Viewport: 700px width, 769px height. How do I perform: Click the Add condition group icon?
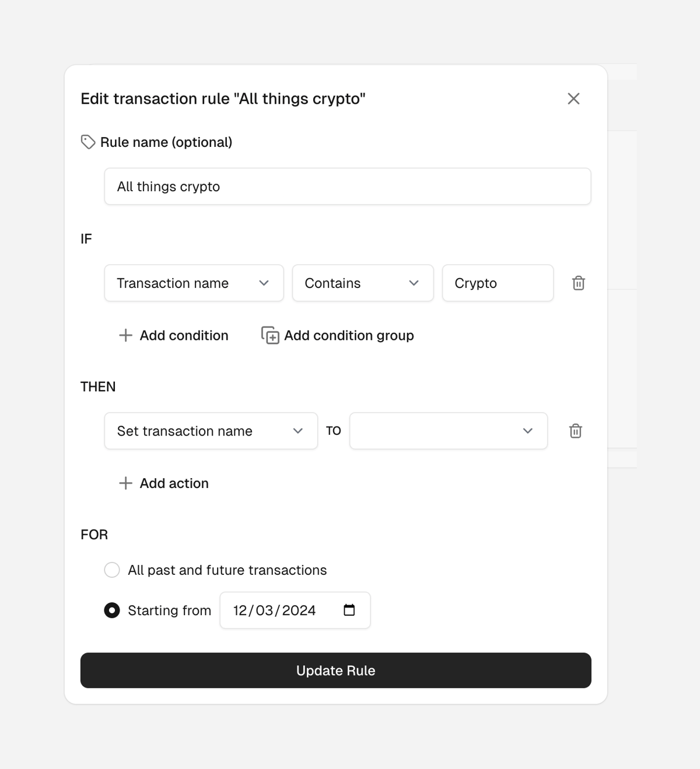[x=269, y=335]
